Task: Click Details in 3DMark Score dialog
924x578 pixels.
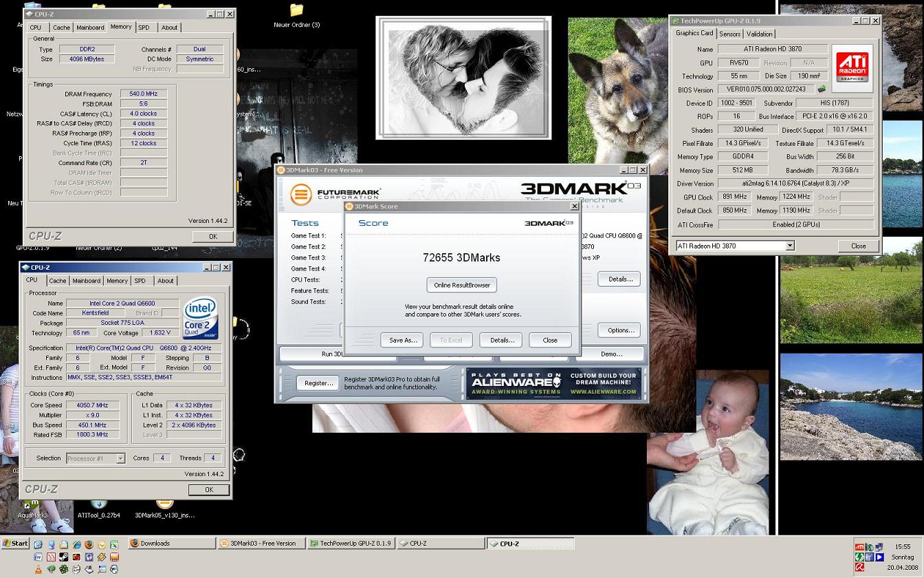Action: (x=501, y=340)
